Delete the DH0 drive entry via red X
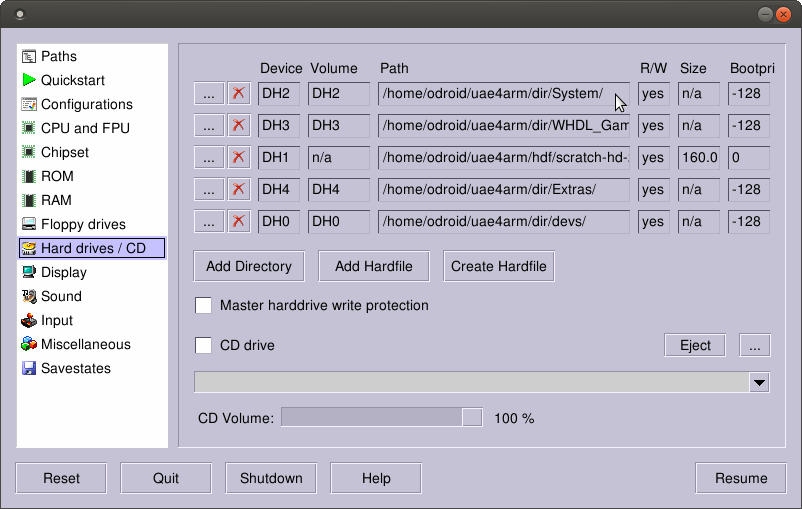Image resolution: width=802 pixels, height=509 pixels. pos(238,222)
